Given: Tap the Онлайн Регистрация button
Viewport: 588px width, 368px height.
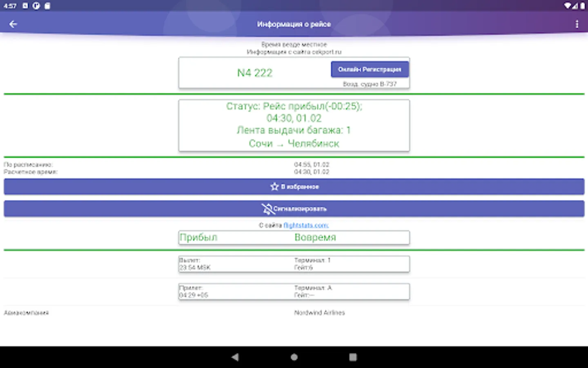Looking at the screenshot, I should click(x=370, y=69).
